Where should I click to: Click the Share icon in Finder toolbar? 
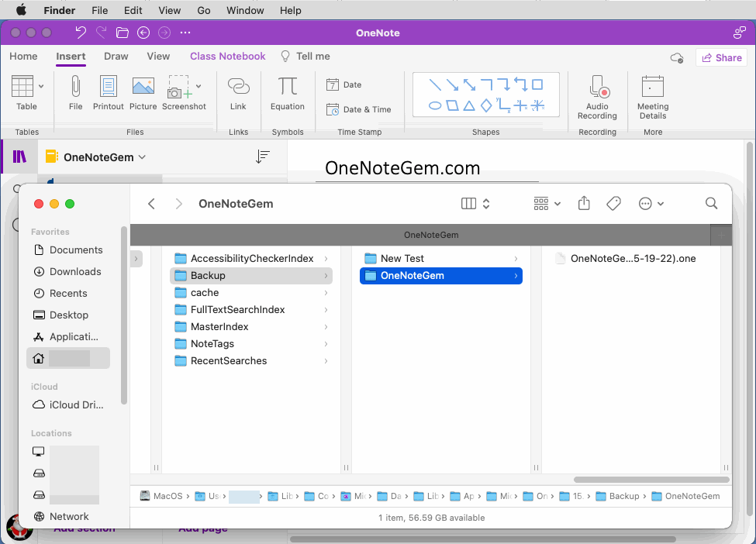click(x=584, y=203)
